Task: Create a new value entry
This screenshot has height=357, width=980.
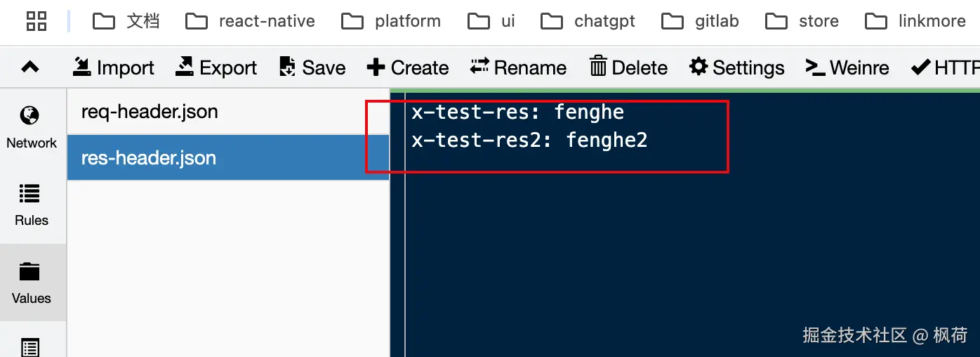Action: click(x=408, y=67)
